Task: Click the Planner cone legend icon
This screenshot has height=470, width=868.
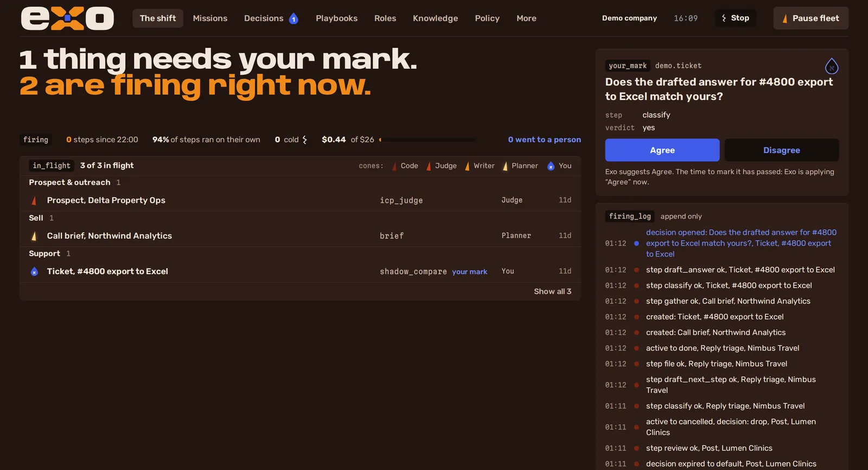Action: (x=505, y=166)
